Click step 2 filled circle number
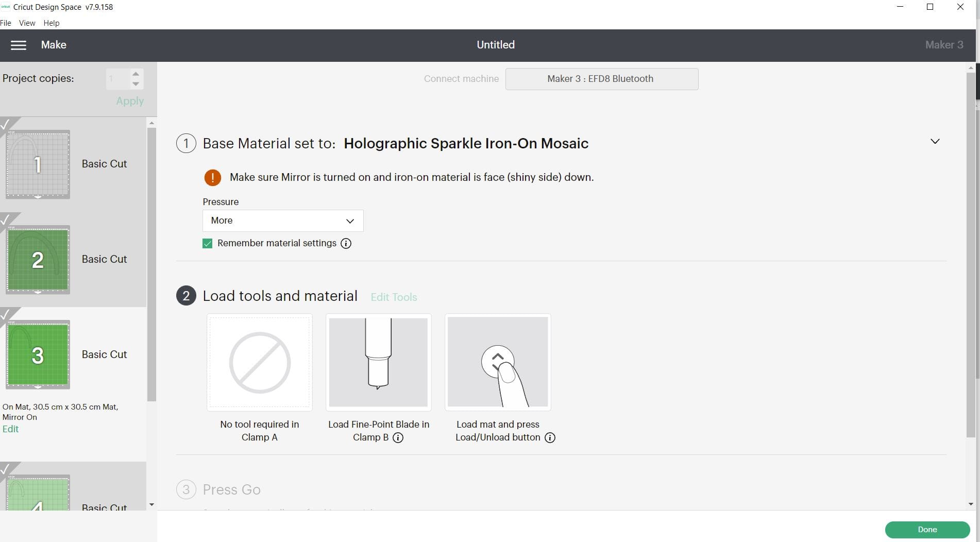Image resolution: width=980 pixels, height=542 pixels. (186, 296)
